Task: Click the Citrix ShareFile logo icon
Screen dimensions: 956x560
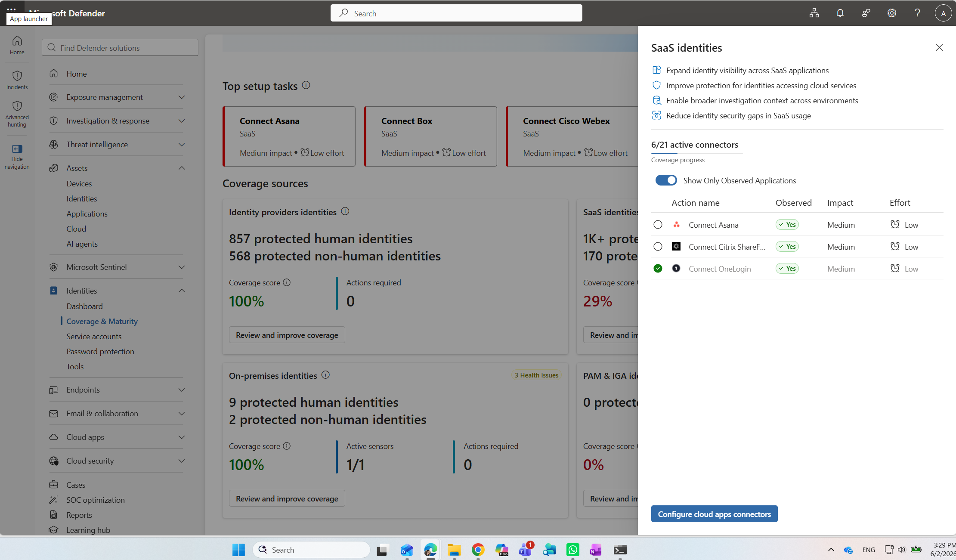Action: point(677,246)
